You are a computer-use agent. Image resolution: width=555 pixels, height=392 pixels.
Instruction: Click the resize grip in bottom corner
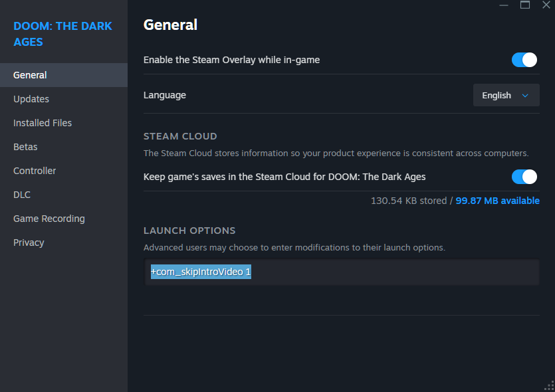pos(550,387)
